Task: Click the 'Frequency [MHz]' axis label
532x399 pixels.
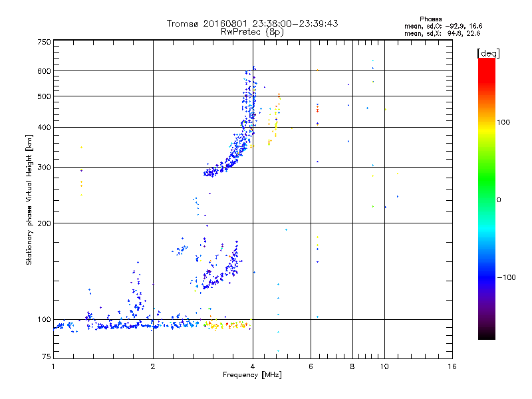Action: tap(252, 375)
